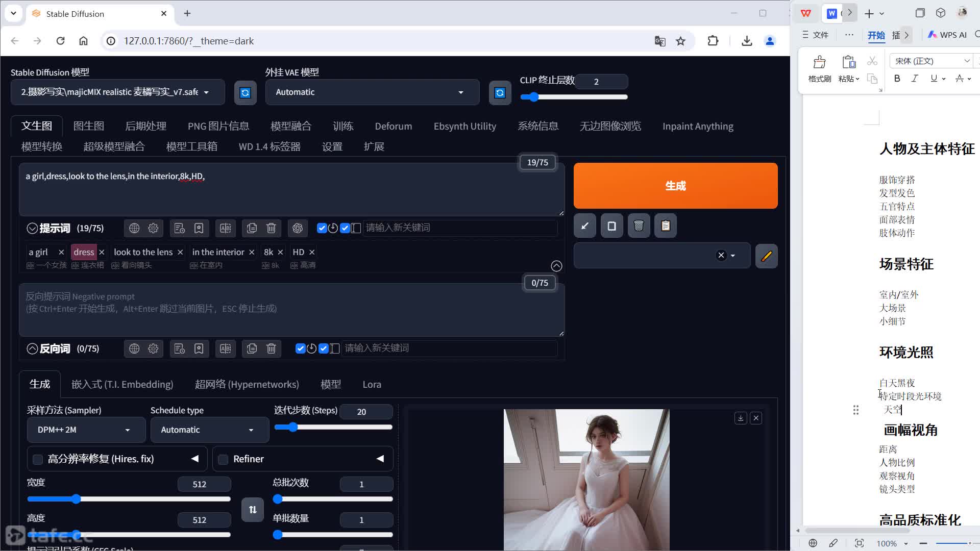Click the orange 生成 Generate button
The width and height of the screenshot is (980, 551).
point(676,186)
